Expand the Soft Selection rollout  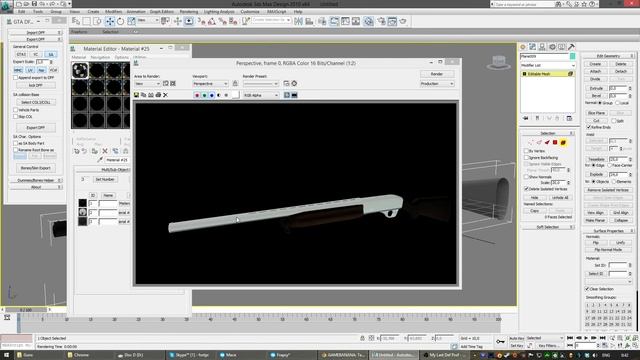tap(547, 227)
